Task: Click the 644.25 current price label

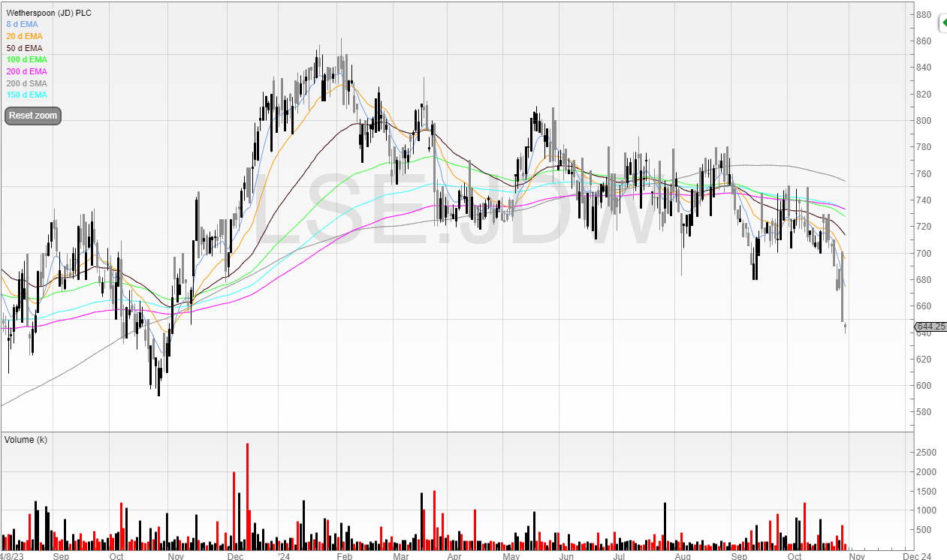Action: pos(930,327)
